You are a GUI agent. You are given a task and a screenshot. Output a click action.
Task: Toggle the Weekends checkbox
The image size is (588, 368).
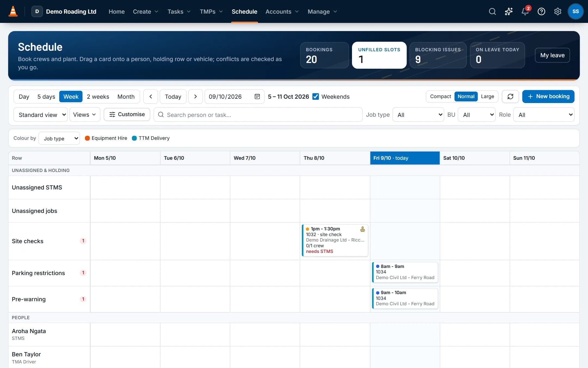[x=316, y=96]
